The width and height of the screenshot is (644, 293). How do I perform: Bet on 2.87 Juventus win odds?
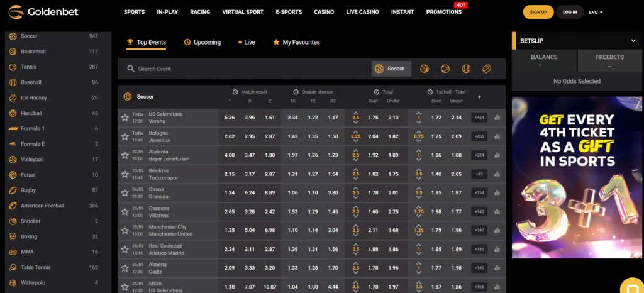270,136
